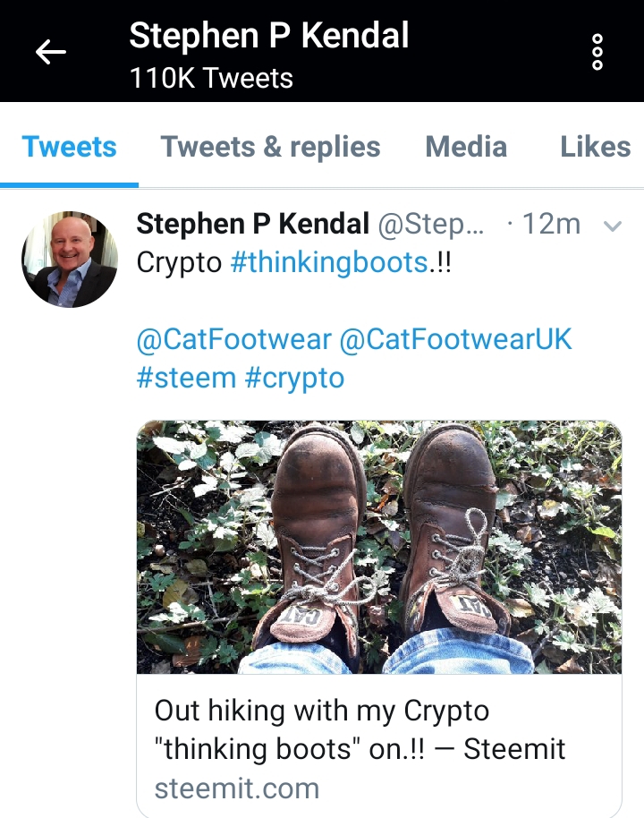Click the tweet author name Stephen P Kendal
This screenshot has width=644, height=818.
[x=252, y=224]
